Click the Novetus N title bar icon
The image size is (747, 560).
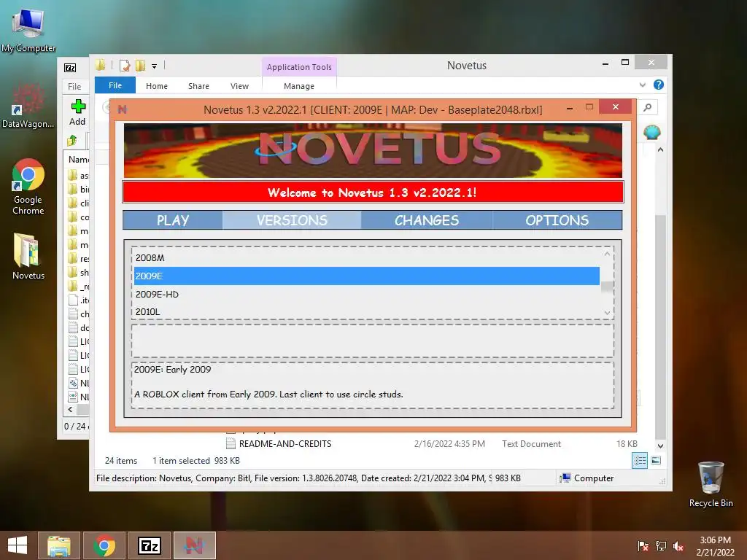123,109
